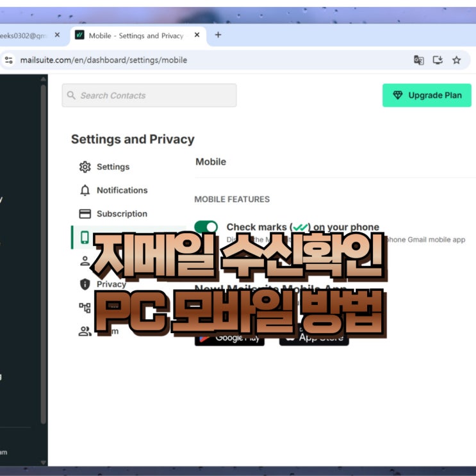Select the Mobile phone icon menu item
Viewport: 476px width, 476px height.
85,238
